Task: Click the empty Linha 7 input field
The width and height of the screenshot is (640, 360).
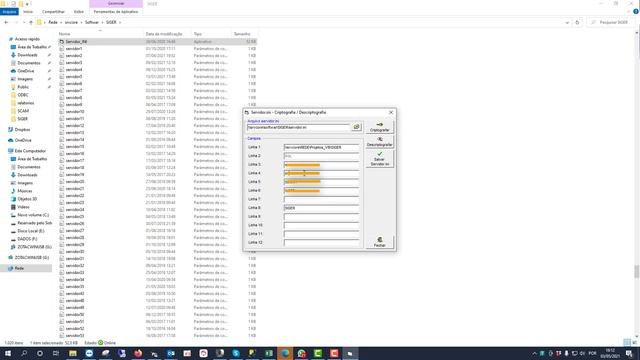Action: 322,199
